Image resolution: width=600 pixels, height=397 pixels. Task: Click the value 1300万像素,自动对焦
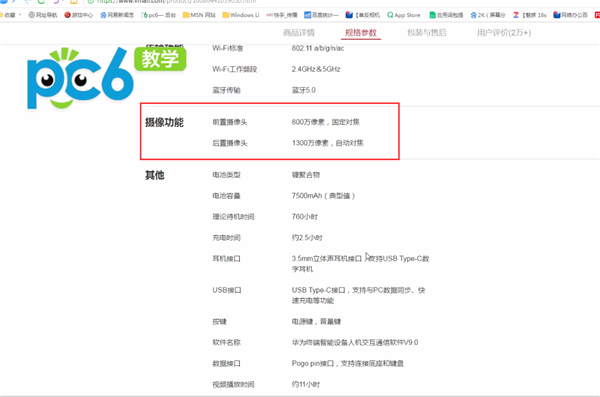click(x=328, y=143)
